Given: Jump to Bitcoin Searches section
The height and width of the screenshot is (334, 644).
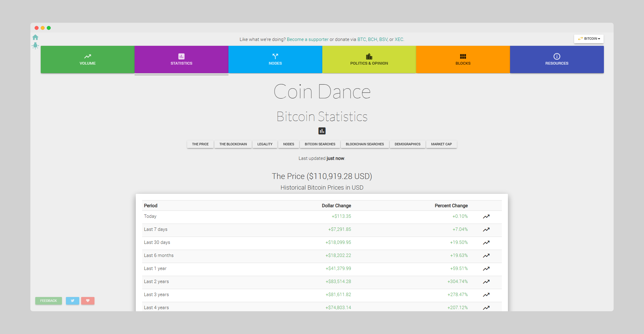Looking at the screenshot, I should [320, 144].
